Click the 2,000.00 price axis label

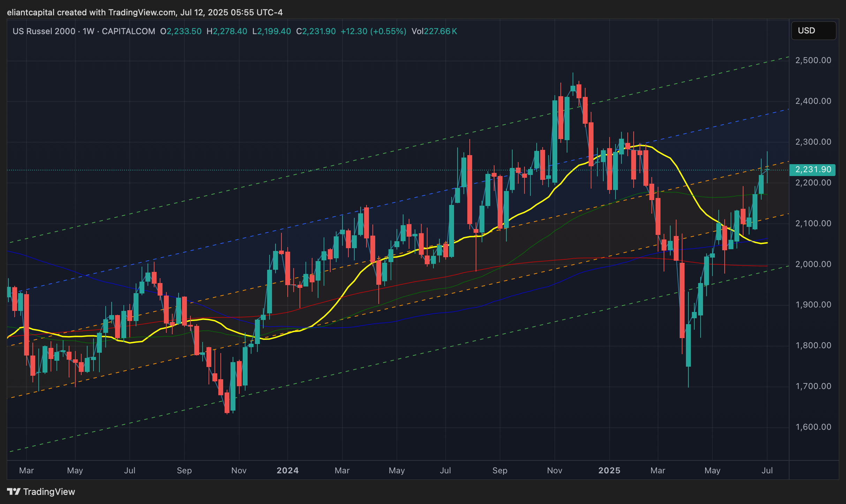coord(813,264)
